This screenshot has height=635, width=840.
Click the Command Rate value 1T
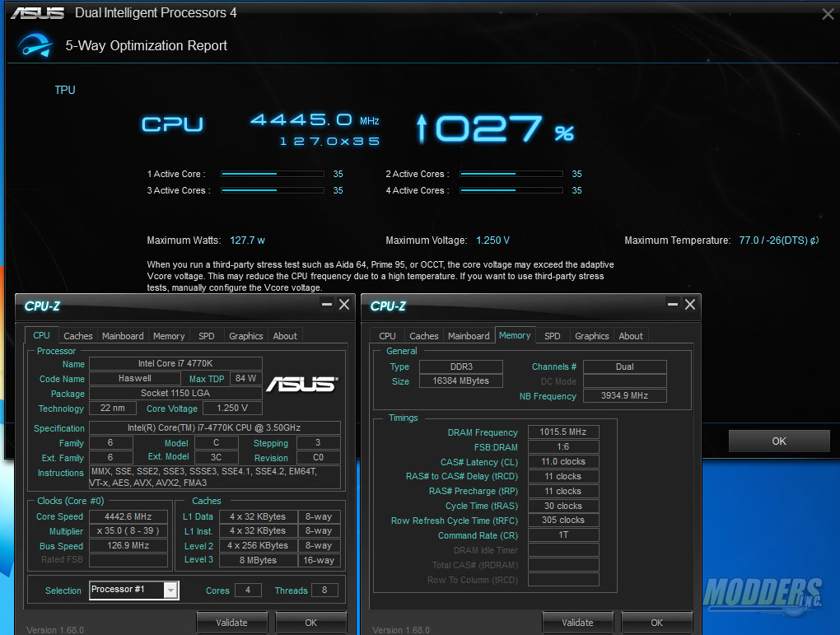(563, 535)
